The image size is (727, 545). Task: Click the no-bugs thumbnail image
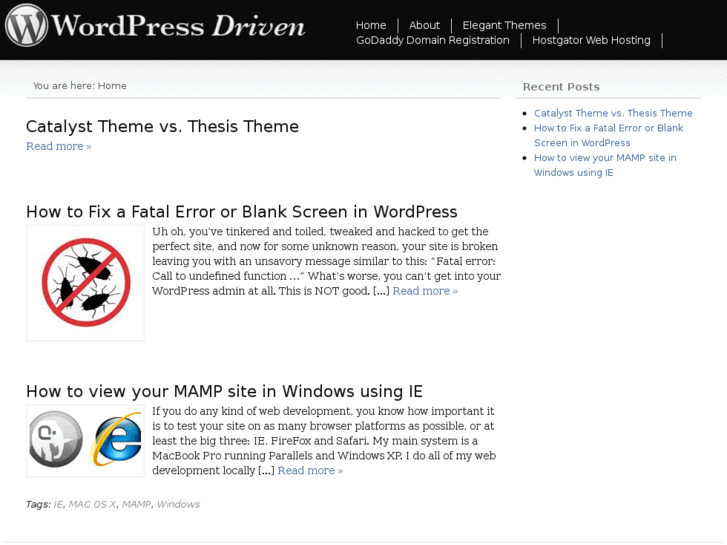click(x=85, y=283)
